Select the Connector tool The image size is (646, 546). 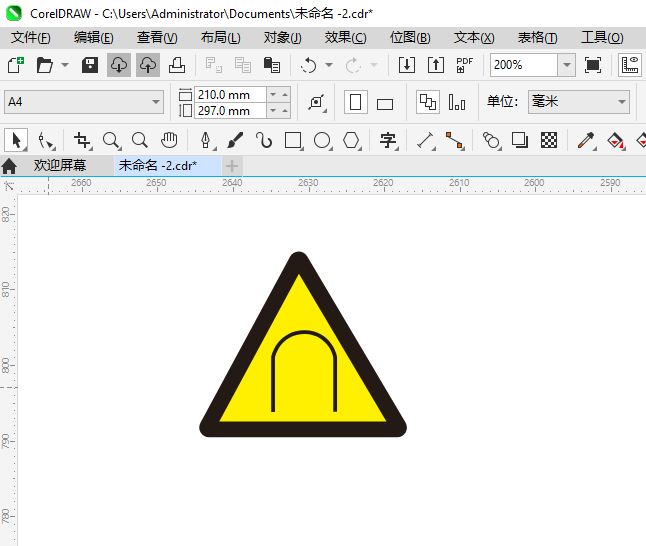[x=454, y=140]
